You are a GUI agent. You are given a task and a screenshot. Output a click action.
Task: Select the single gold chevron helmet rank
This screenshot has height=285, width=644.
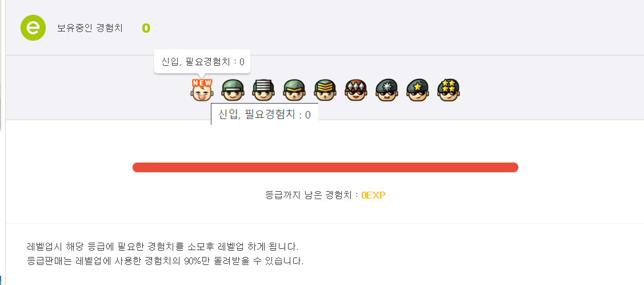[x=294, y=90]
